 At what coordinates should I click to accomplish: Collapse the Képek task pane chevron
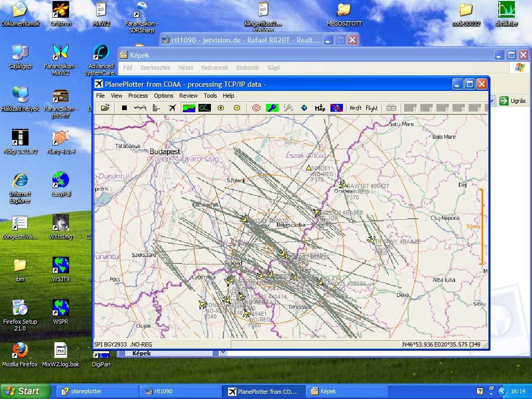222,353
